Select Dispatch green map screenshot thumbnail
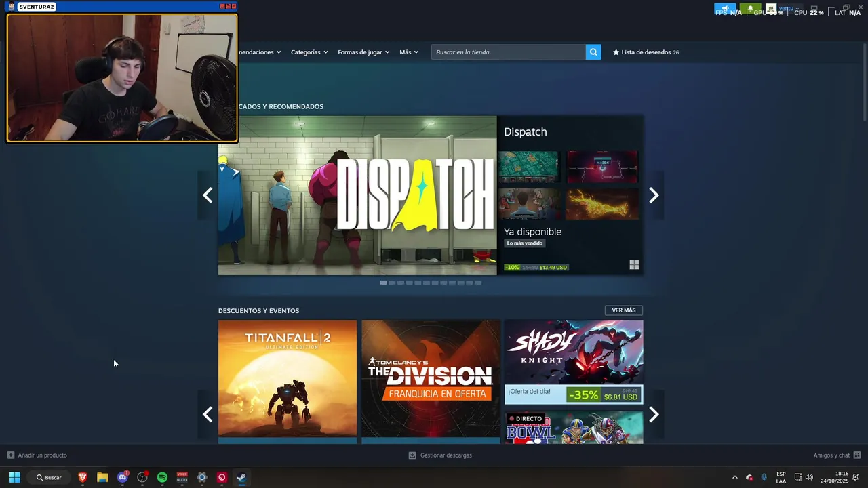868x488 pixels. [529, 167]
